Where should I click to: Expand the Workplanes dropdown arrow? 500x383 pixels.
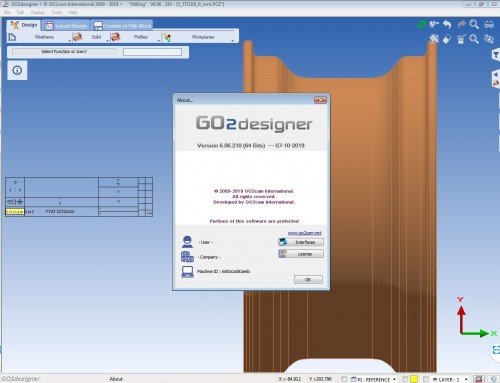pyautogui.click(x=232, y=41)
